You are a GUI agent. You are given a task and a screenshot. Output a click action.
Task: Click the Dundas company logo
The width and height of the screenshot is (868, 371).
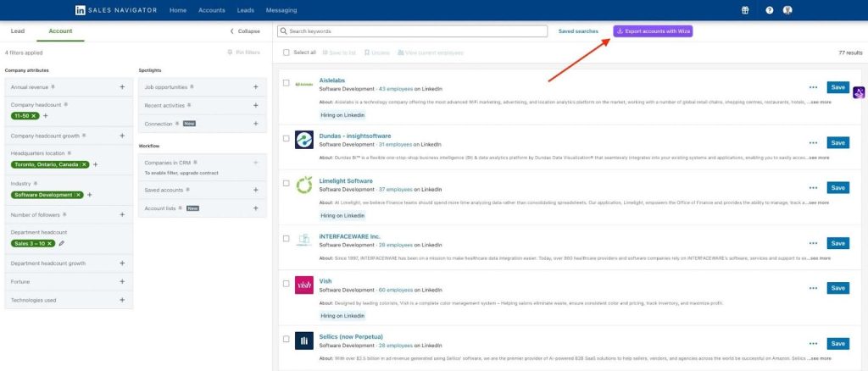(304, 140)
